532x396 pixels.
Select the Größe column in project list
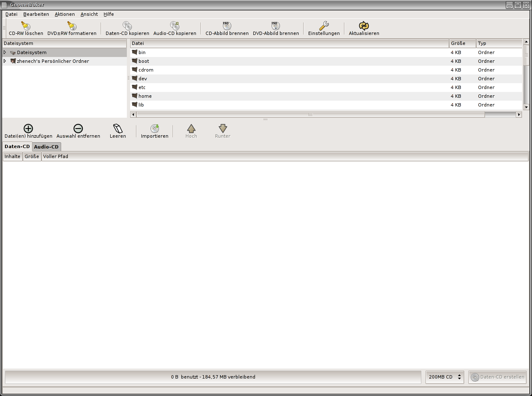[32, 156]
